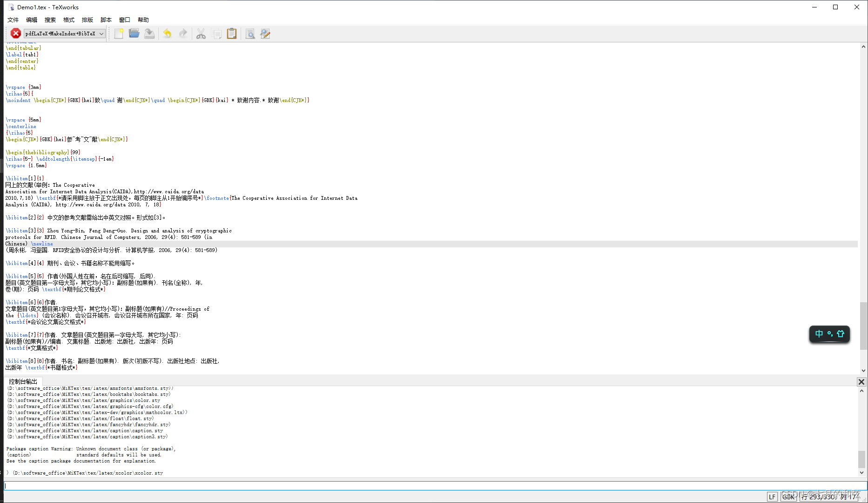Click the Save document icon
Viewport: 868px width, 503px height.
click(149, 33)
